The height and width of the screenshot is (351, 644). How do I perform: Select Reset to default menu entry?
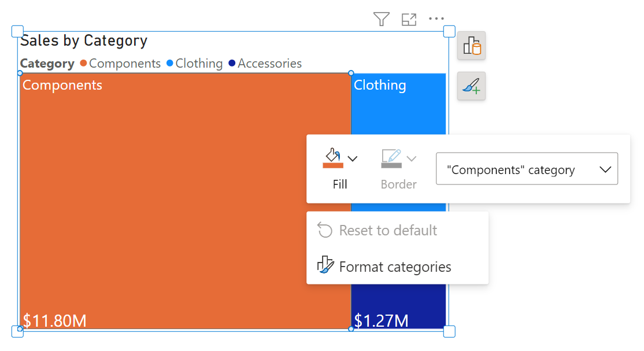(398, 231)
